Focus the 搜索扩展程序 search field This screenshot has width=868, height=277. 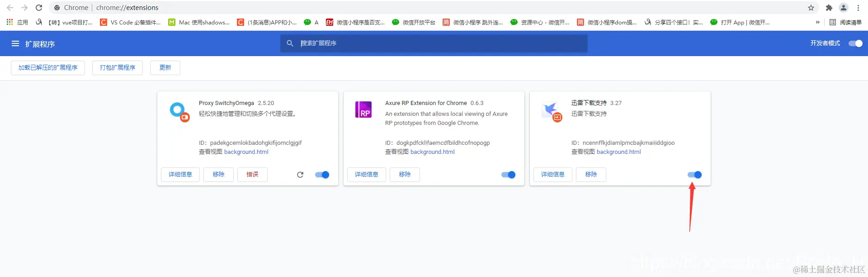click(434, 43)
